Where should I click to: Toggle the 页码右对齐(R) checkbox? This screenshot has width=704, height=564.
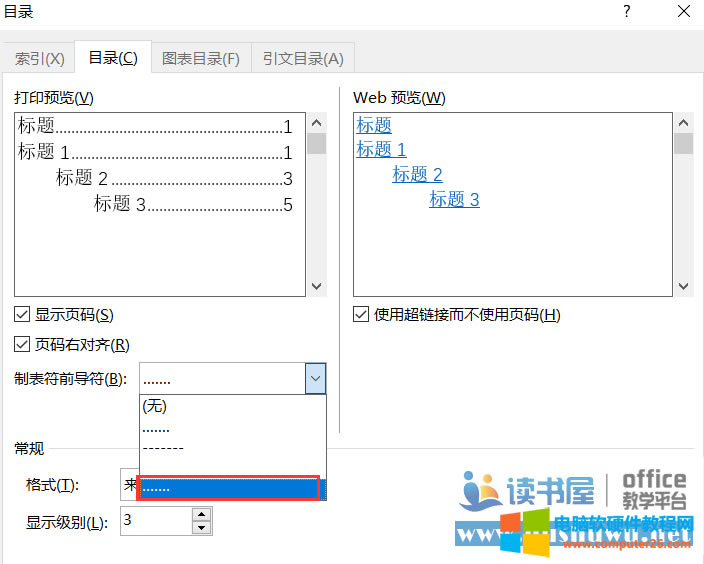(x=22, y=345)
